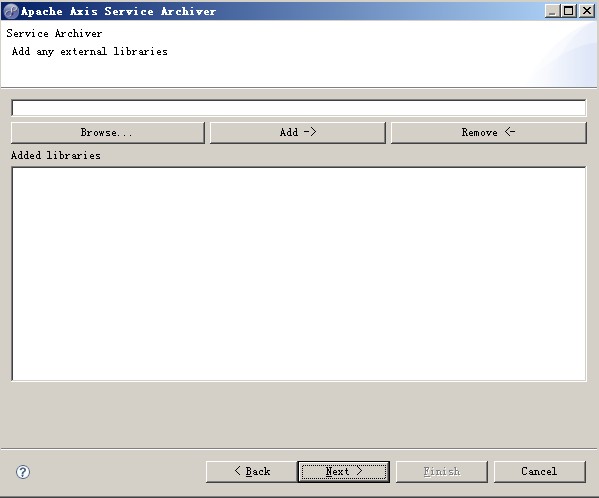Click the Remove <- button
Screen dimensions: 599x498
[489, 133]
